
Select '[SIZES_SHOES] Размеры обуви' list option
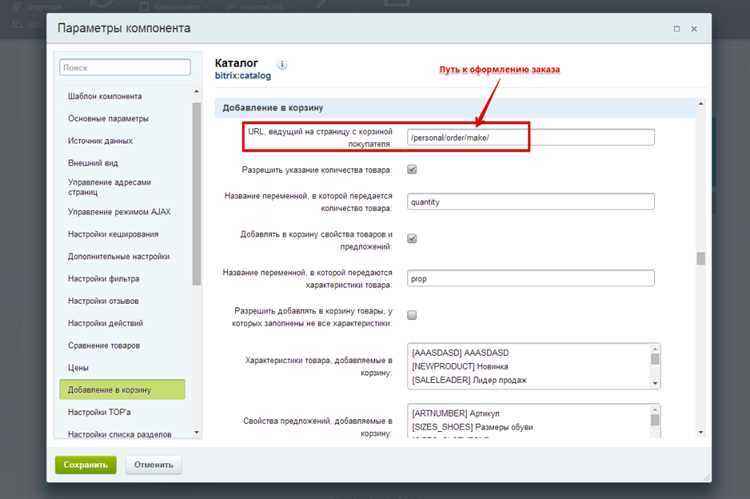click(472, 427)
